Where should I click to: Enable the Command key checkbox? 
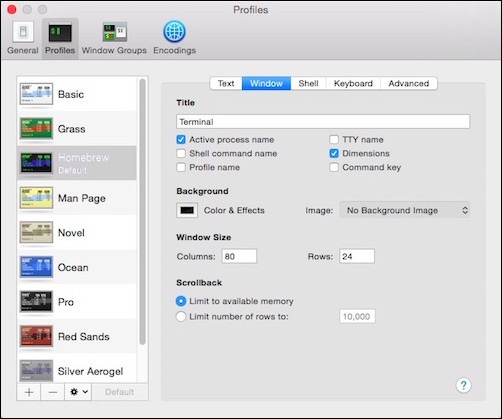[x=334, y=167]
